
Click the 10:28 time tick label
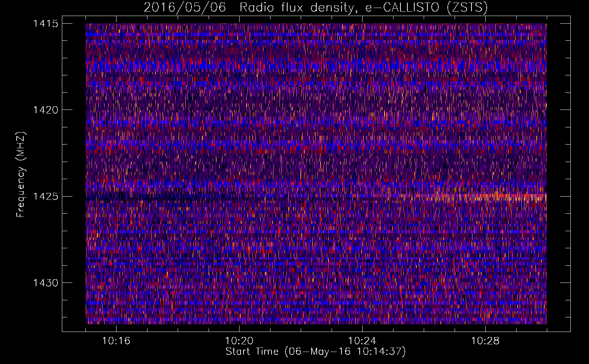pos(485,341)
